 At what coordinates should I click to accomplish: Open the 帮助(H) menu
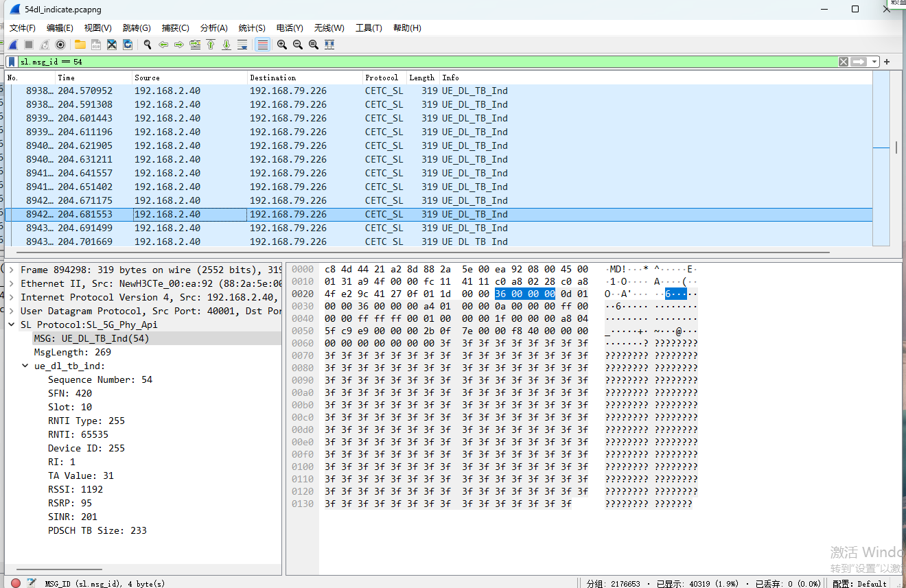coord(407,27)
